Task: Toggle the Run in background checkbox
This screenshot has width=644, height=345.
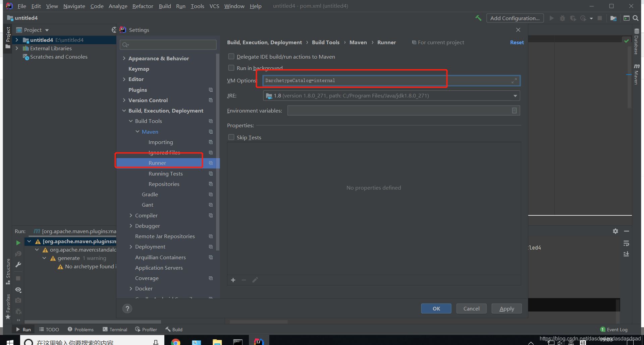Action: (x=231, y=68)
